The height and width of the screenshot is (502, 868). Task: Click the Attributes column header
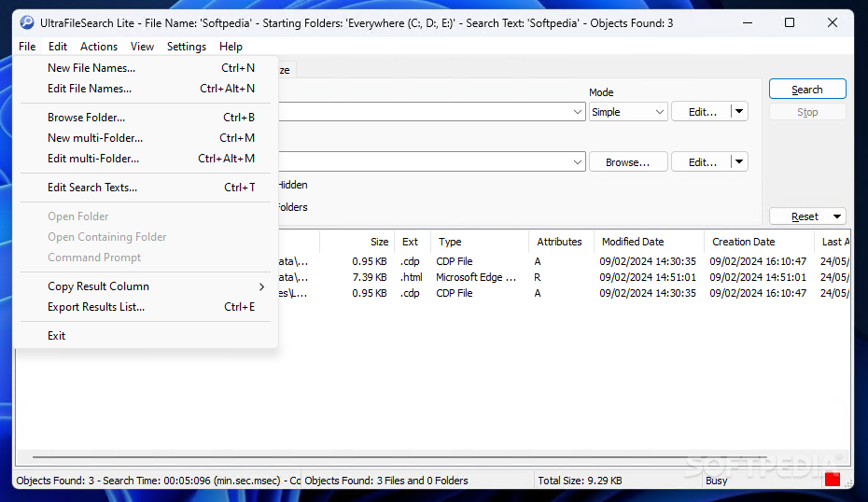coord(561,242)
